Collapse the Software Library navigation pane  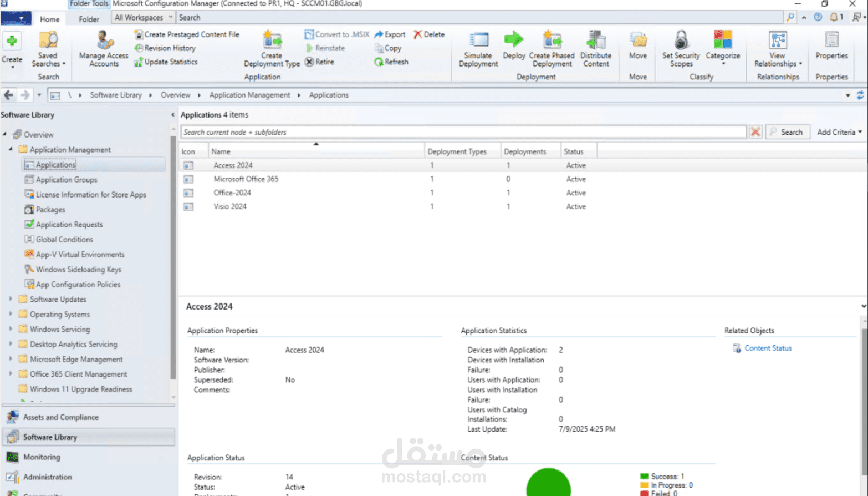[x=172, y=115]
